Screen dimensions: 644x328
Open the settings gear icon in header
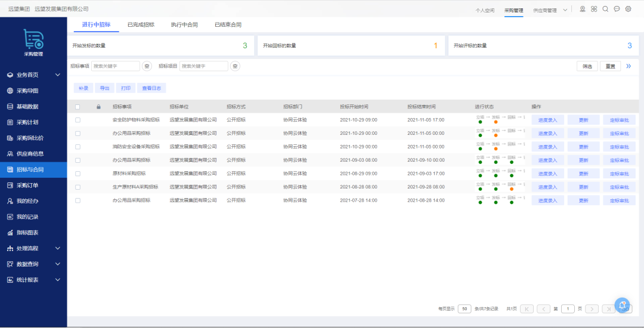(x=628, y=9)
